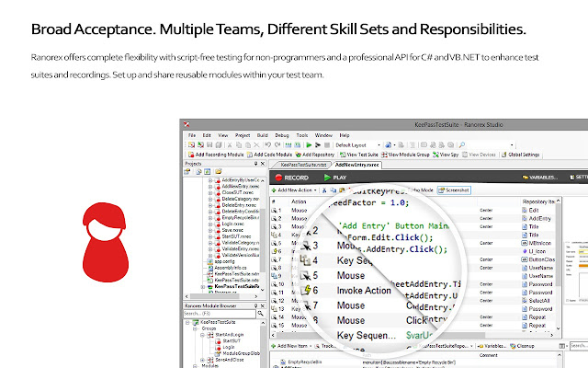588x368 pixels.
Task: Click the green Run arrow in the toolbar
Action: tap(309, 145)
